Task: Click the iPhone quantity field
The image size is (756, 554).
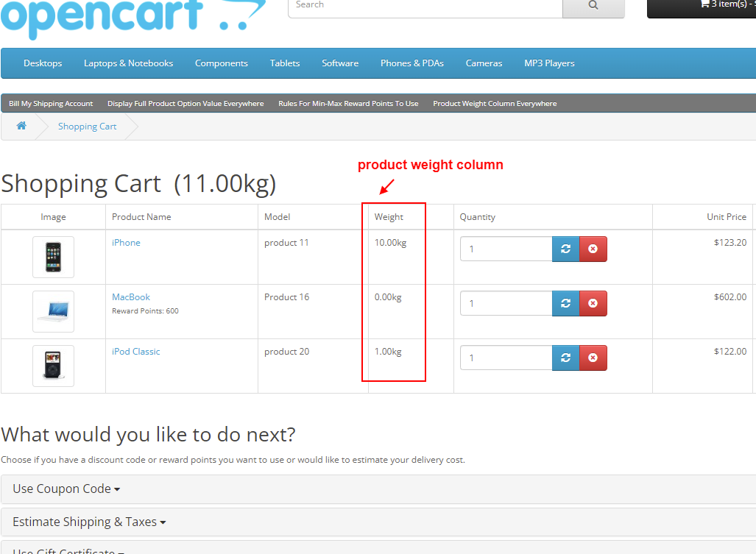Action: coord(506,249)
